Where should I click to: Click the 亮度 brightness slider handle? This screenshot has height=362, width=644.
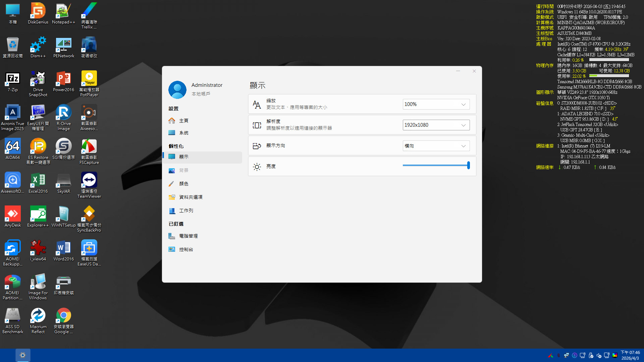click(x=468, y=165)
